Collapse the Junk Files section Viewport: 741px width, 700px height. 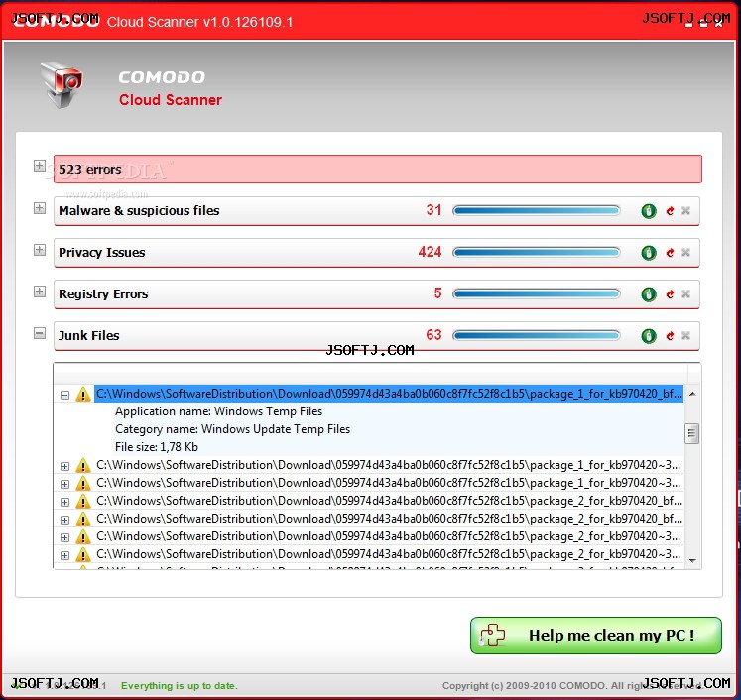click(40, 333)
